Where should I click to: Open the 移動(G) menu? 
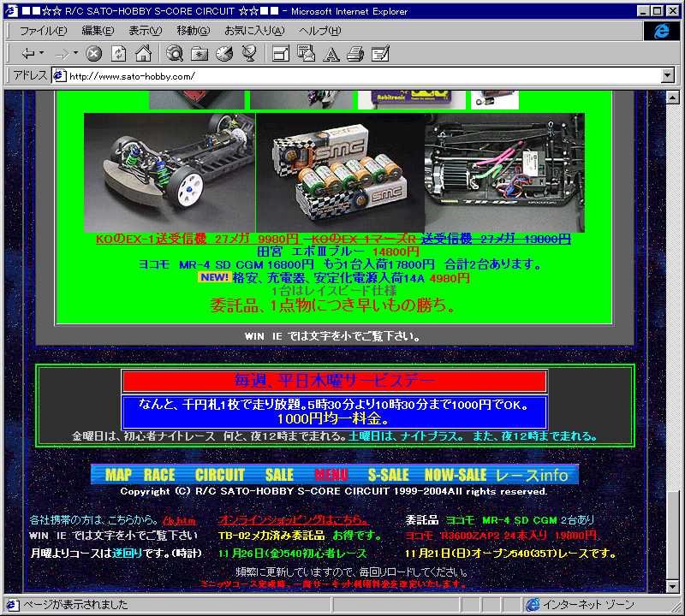(x=194, y=31)
